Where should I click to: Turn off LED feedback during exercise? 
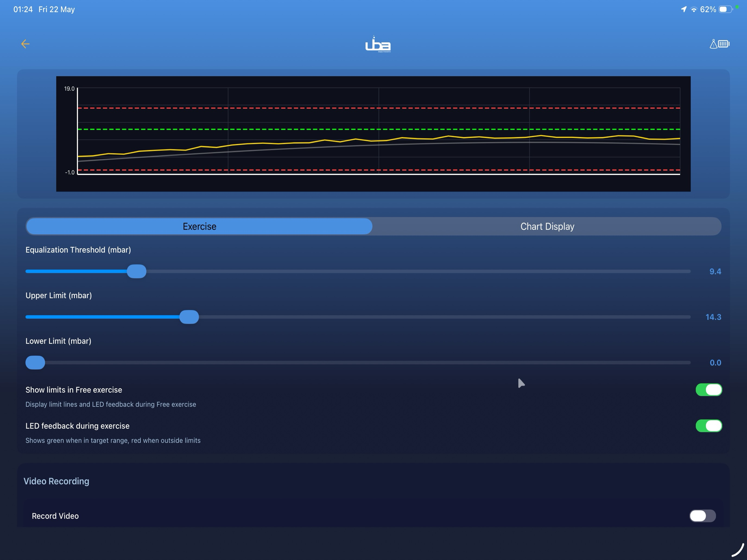(709, 426)
